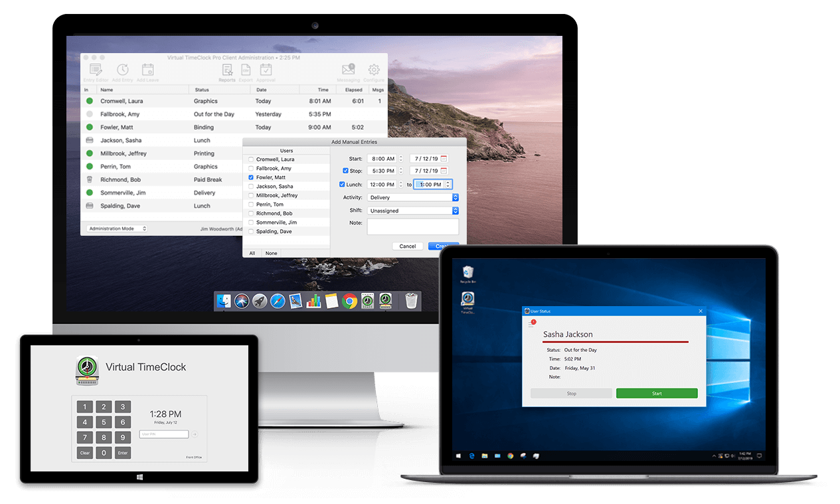
Task: Sort the list by the Name column header
Action: pyautogui.click(x=142, y=90)
